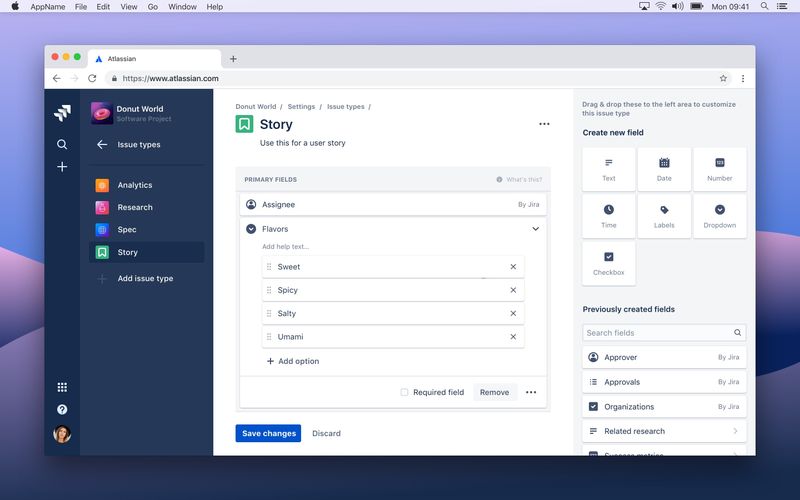Viewport: 800px width, 500px height.
Task: Select the Time new field card
Action: coord(609,216)
